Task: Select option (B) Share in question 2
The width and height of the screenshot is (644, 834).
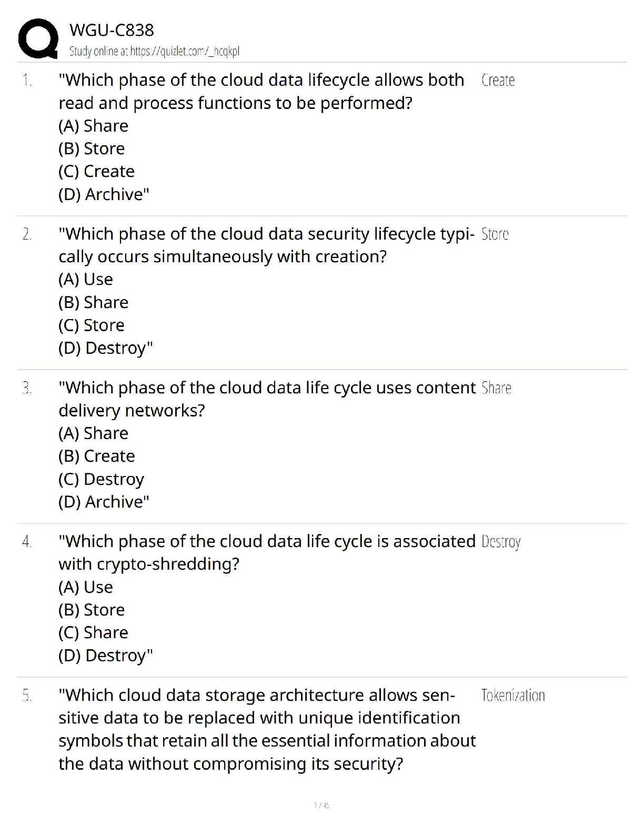Action: click(x=93, y=302)
